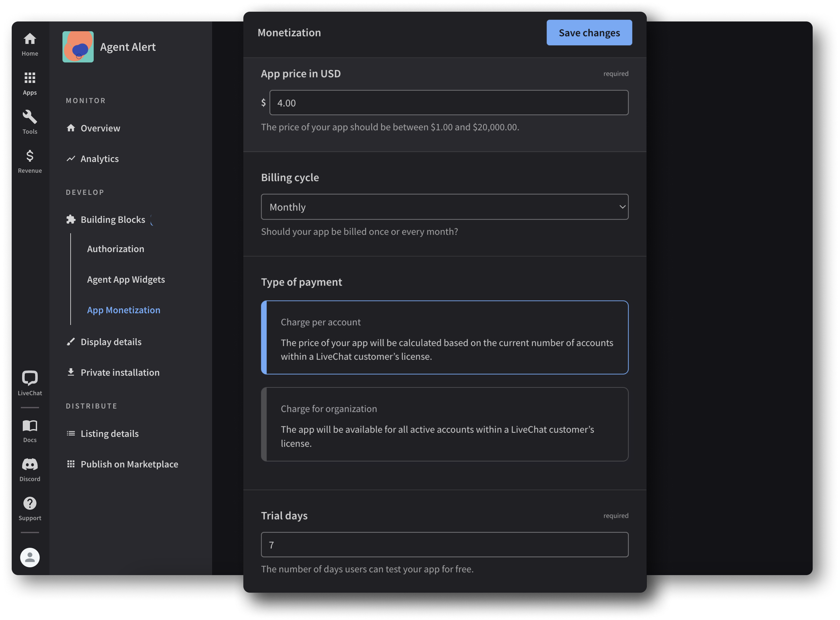Click the Save changes button
This screenshot has height=620, width=840.
coord(589,32)
